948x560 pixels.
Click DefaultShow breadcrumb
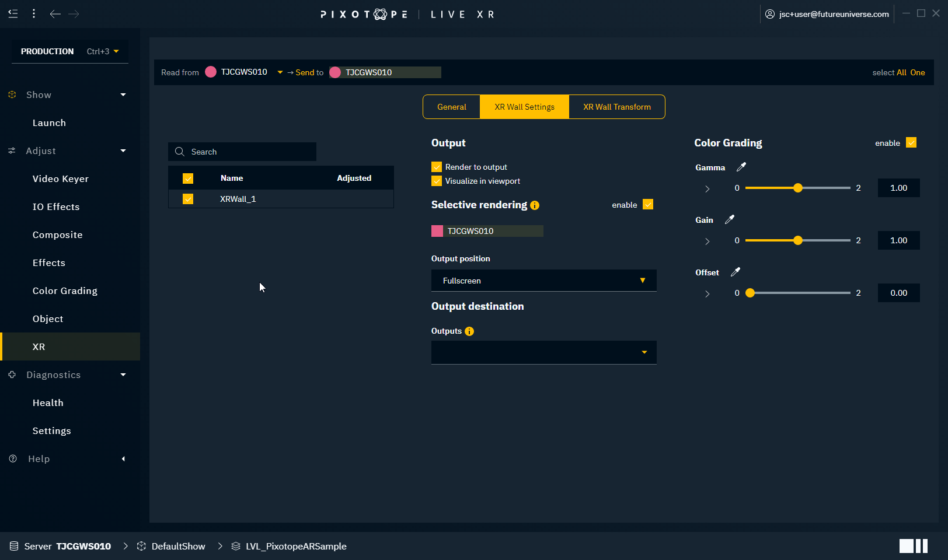click(178, 546)
